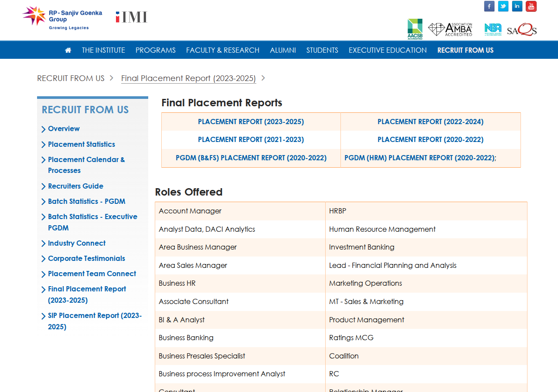Open PGDM (B&FS) PLACEMENT REPORT (2020-2022)

tap(251, 158)
